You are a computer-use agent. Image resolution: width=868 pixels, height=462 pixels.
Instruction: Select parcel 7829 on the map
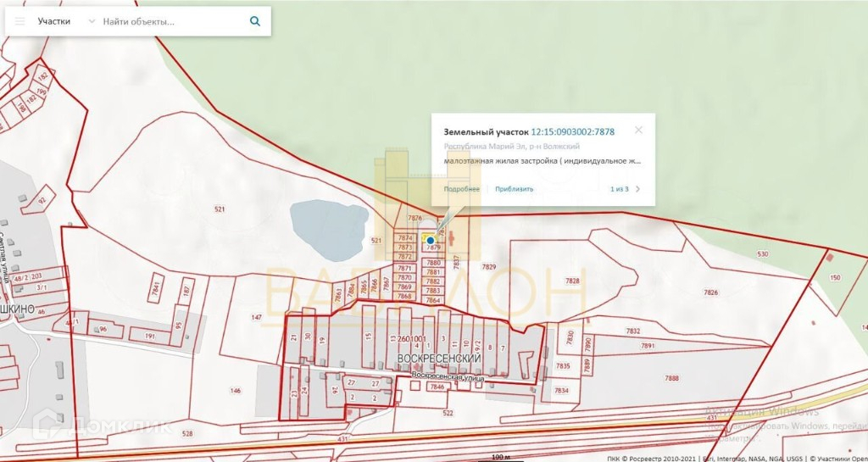(x=489, y=268)
